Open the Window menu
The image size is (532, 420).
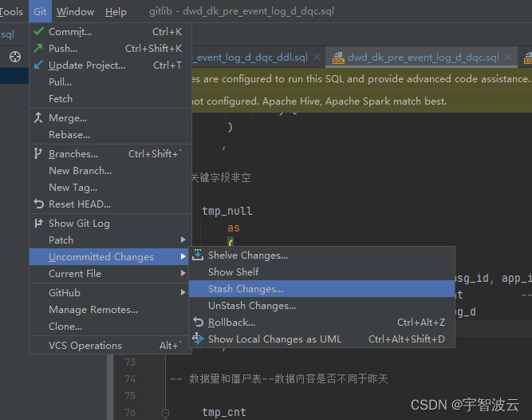tap(75, 11)
